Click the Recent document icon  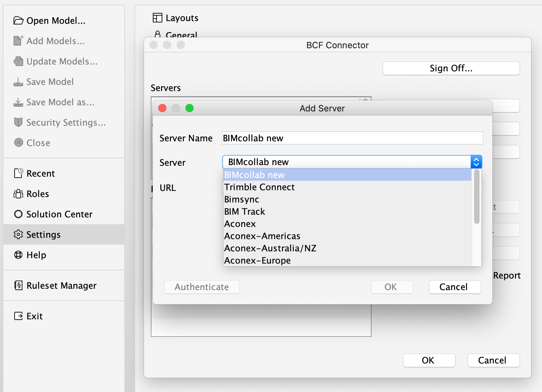[x=18, y=173]
